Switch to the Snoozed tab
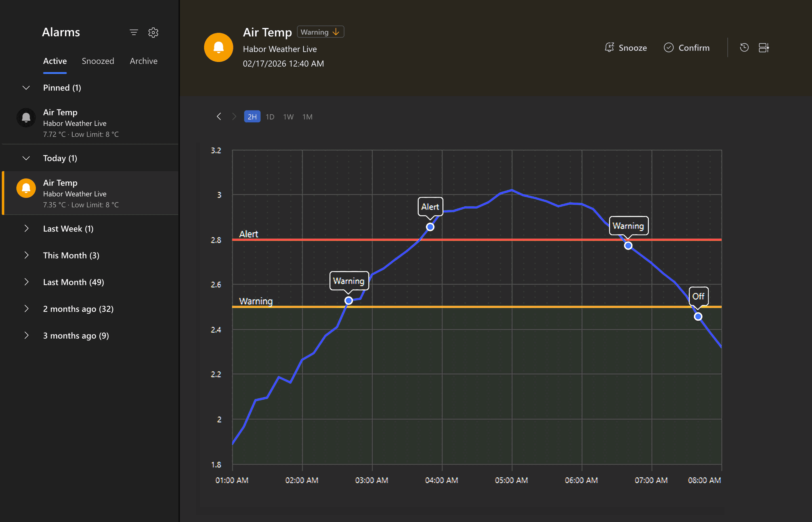812x522 pixels. [x=98, y=61]
